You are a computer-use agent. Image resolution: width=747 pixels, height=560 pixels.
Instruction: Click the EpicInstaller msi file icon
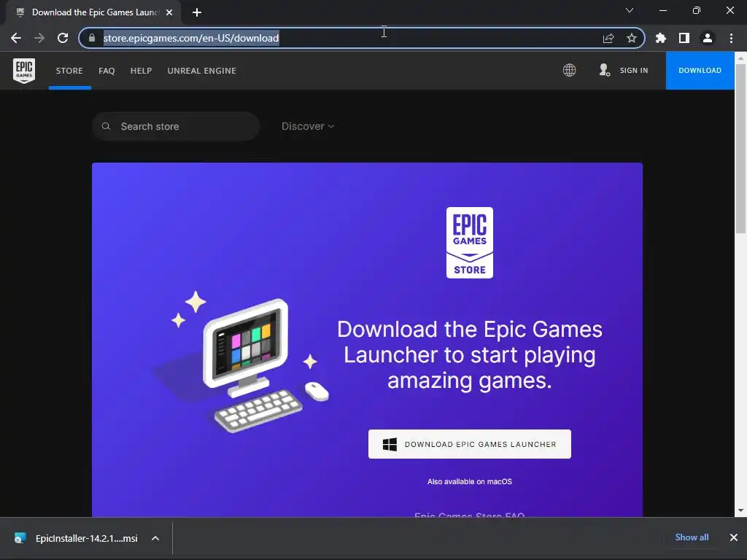20,538
